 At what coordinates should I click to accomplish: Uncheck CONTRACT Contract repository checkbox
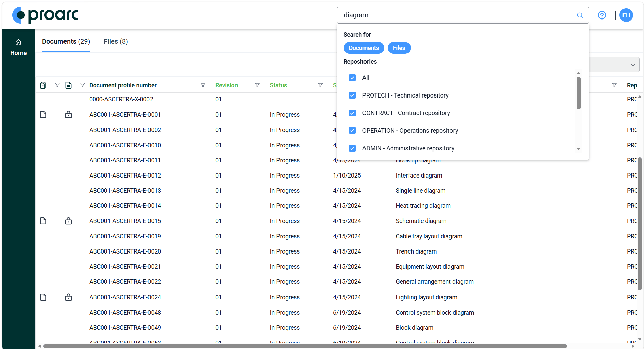pos(352,113)
